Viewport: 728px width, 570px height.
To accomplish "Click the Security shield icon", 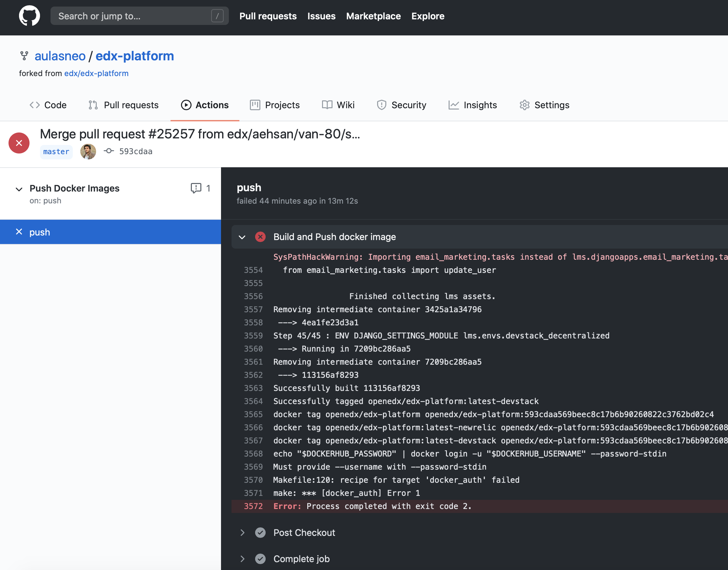I will point(381,105).
